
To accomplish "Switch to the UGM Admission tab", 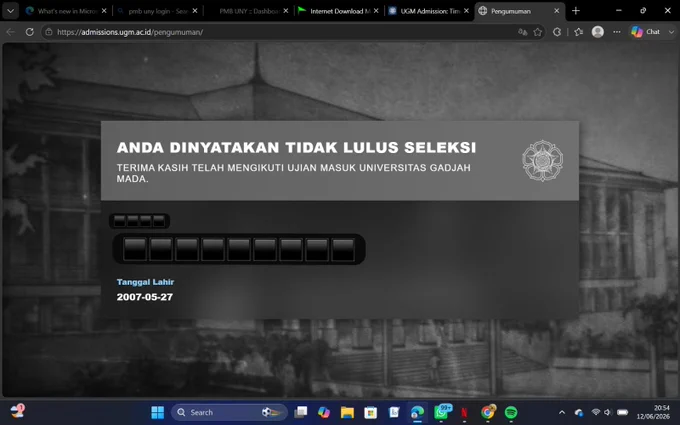I will [429, 11].
